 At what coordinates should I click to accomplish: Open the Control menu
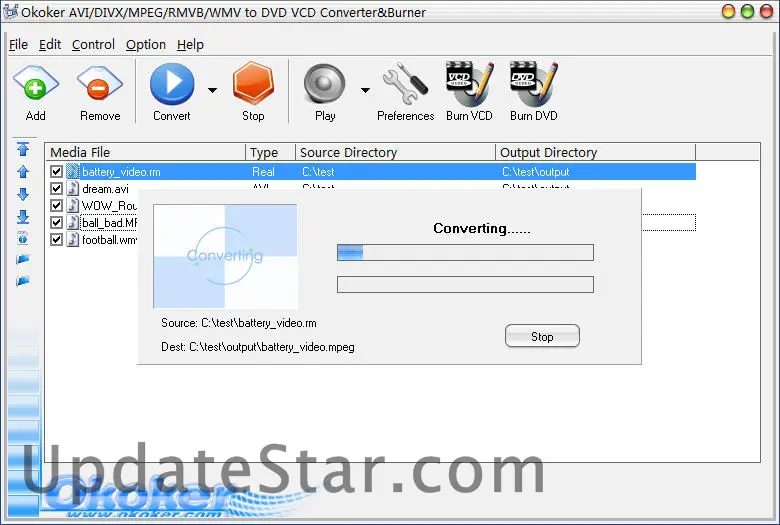(x=93, y=45)
